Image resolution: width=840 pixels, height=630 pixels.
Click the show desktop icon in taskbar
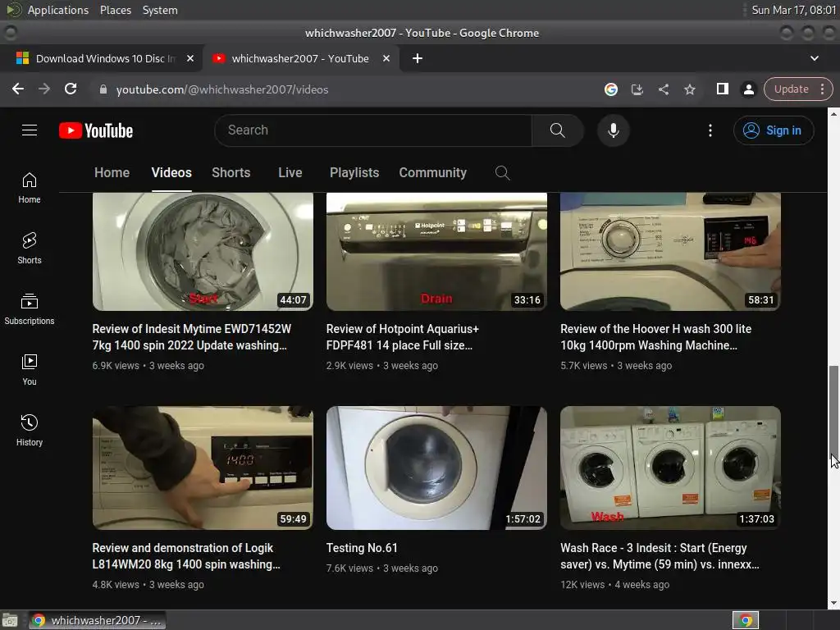10,620
